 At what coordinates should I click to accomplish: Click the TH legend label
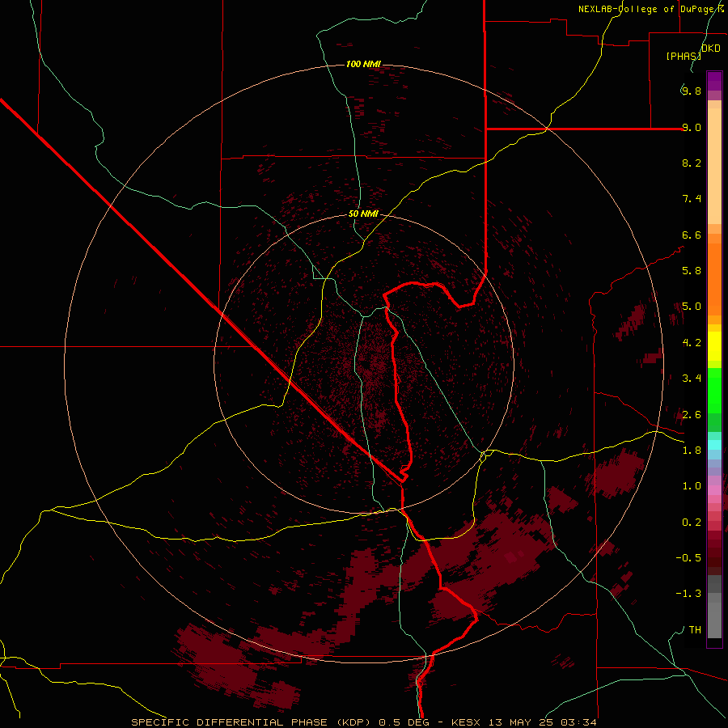695,630
